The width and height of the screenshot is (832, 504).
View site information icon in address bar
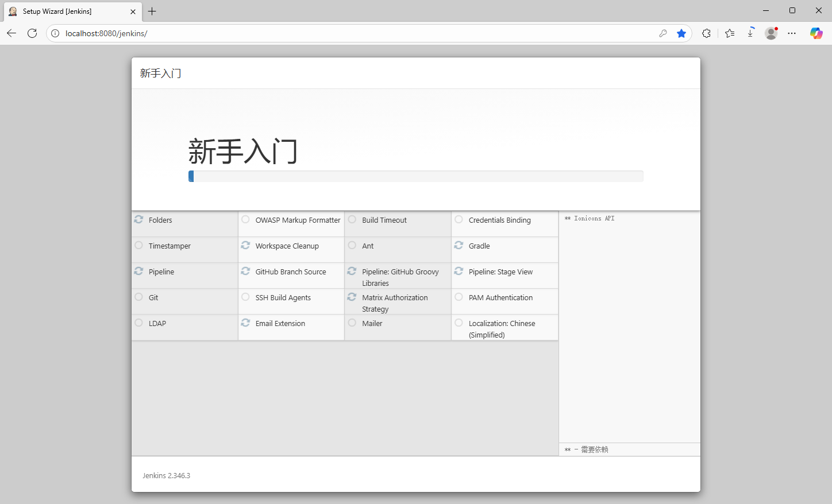pos(55,33)
